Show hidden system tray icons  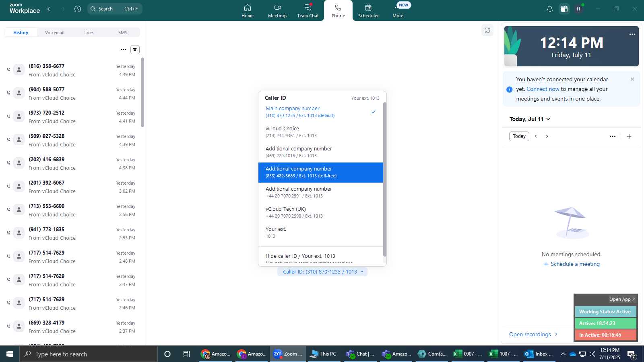pyautogui.click(x=563, y=354)
